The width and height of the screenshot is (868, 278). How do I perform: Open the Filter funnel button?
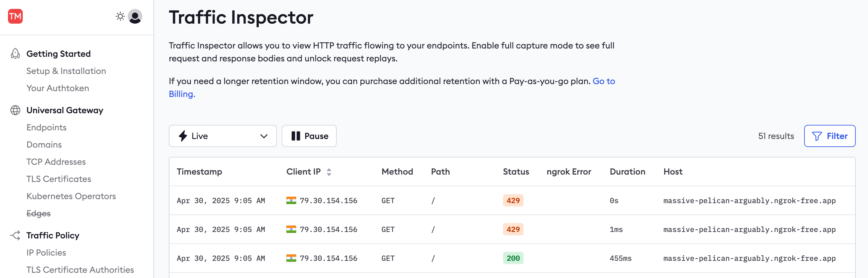pyautogui.click(x=829, y=136)
